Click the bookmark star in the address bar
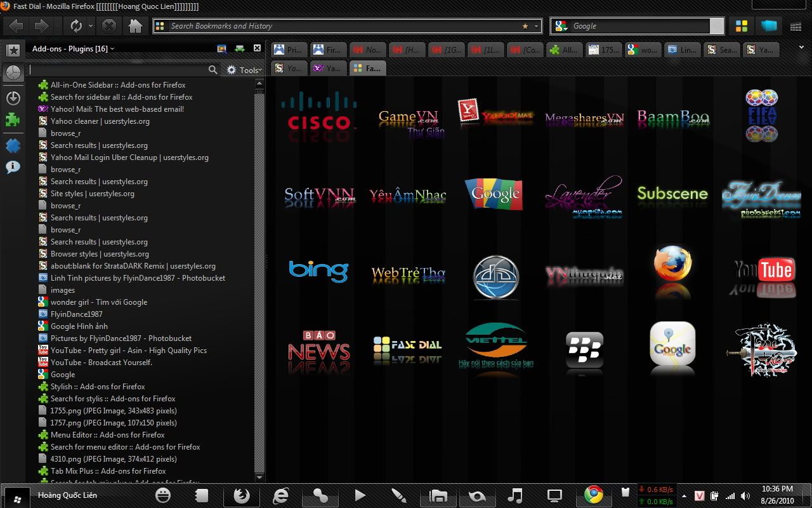 pos(525,26)
